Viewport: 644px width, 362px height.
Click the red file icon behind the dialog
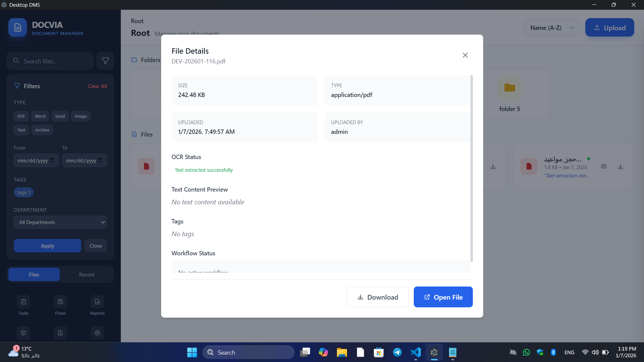[146, 166]
